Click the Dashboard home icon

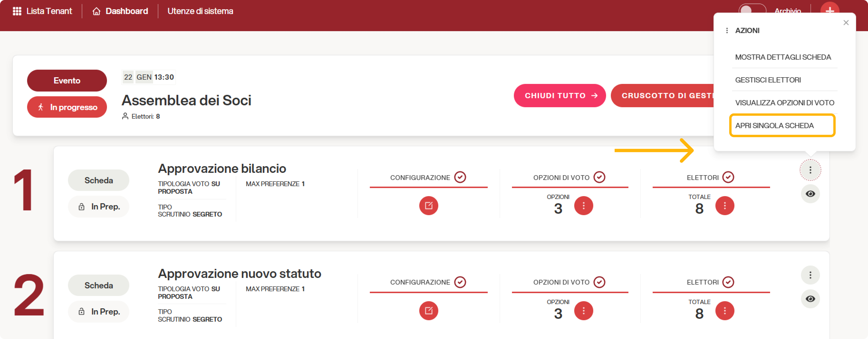coord(96,11)
